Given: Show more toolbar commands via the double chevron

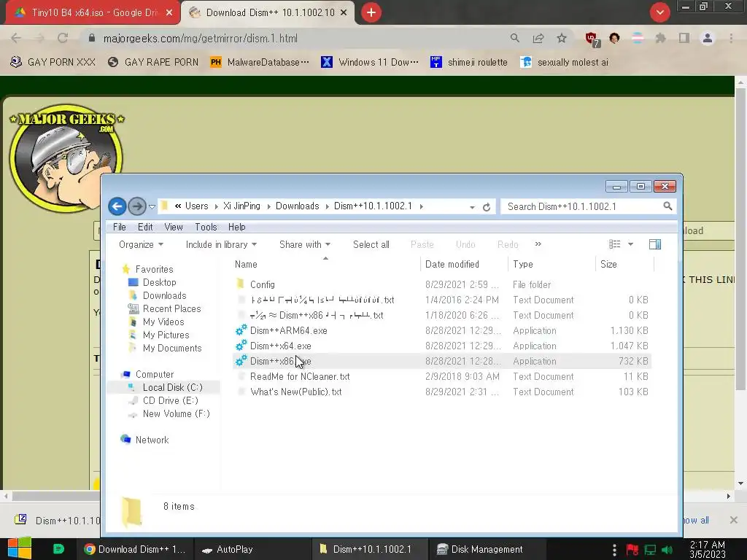Looking at the screenshot, I should [538, 244].
